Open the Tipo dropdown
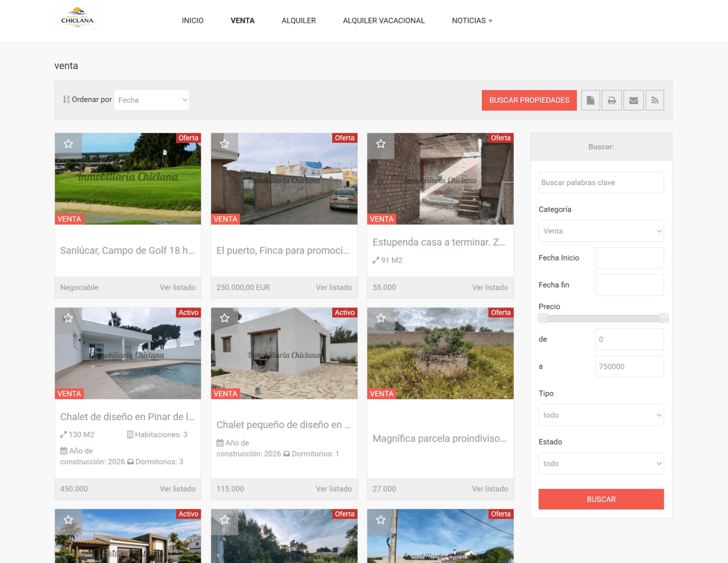The image size is (728, 563). pos(601,415)
